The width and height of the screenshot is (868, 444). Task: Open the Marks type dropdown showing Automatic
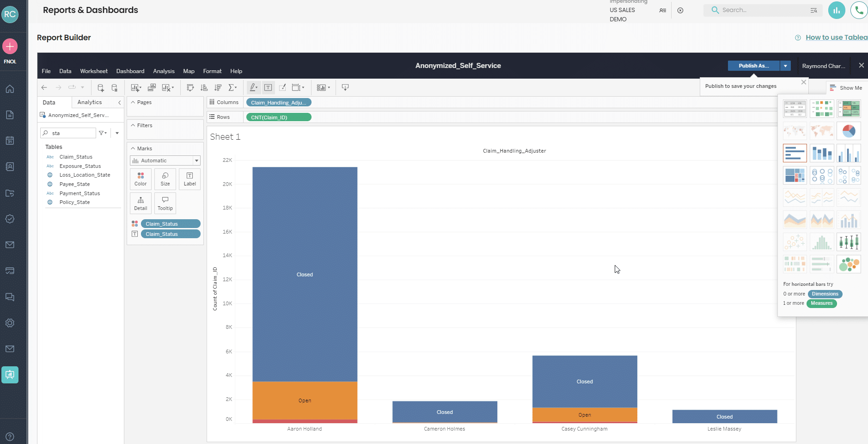pyautogui.click(x=165, y=160)
